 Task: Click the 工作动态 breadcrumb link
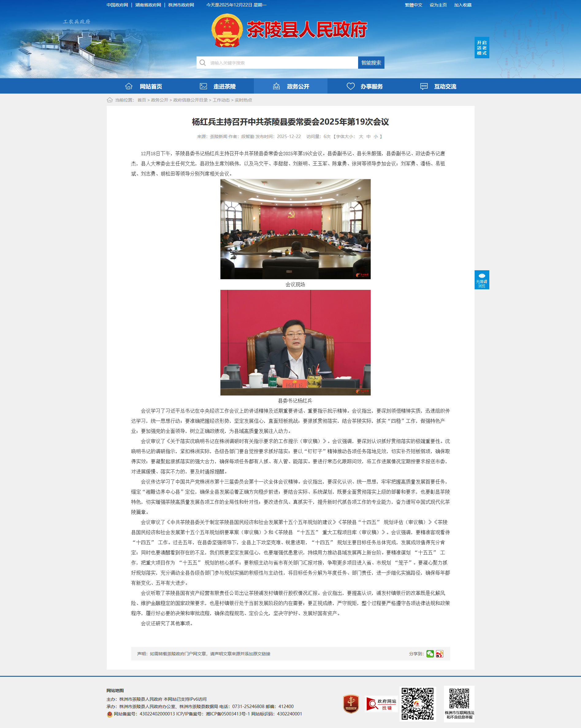(x=221, y=100)
